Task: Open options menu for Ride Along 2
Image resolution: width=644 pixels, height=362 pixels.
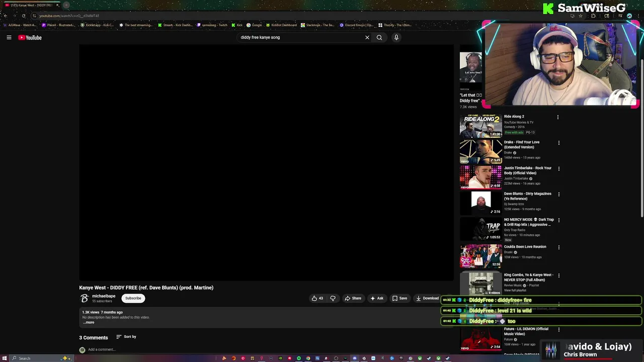Action: pos(557,117)
